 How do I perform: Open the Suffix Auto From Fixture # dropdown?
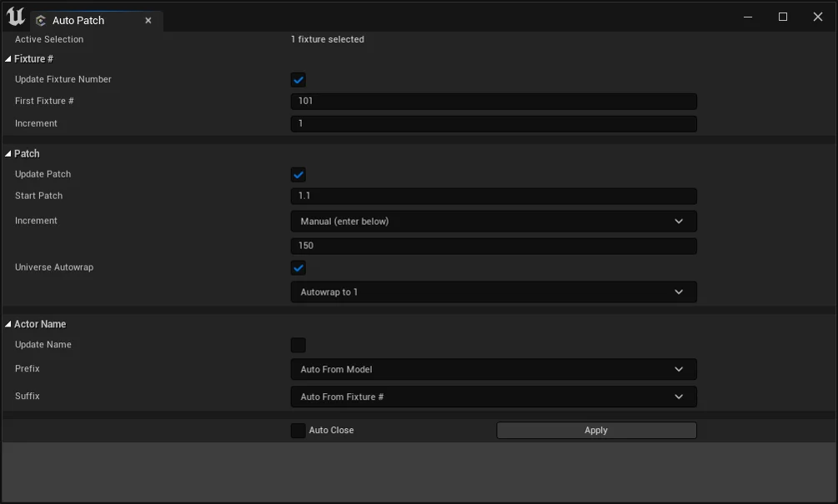pos(493,397)
